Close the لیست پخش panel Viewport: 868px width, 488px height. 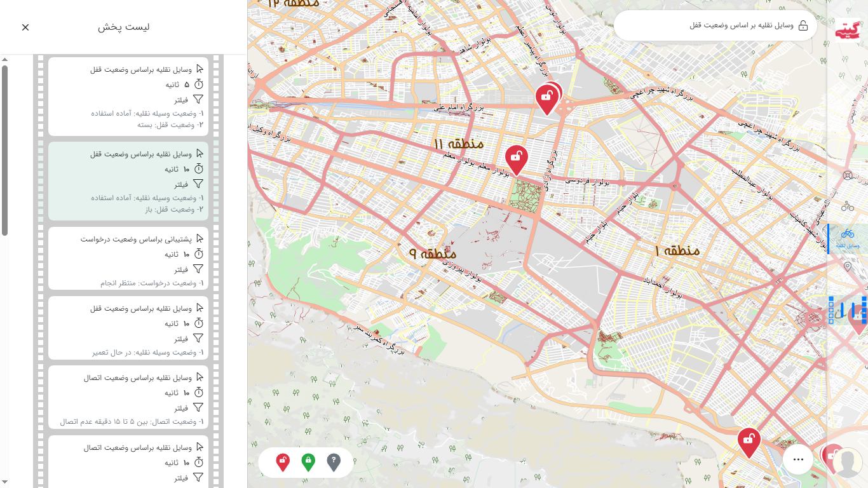[25, 27]
